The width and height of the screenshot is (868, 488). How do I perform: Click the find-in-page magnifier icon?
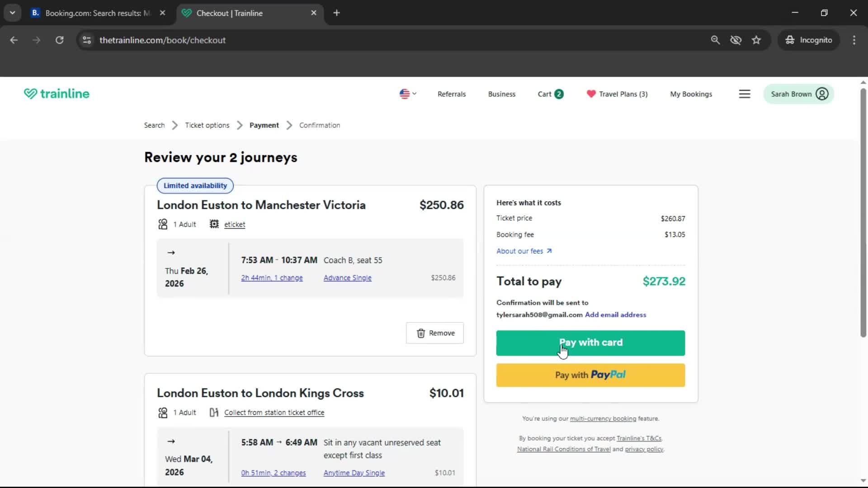tap(716, 40)
